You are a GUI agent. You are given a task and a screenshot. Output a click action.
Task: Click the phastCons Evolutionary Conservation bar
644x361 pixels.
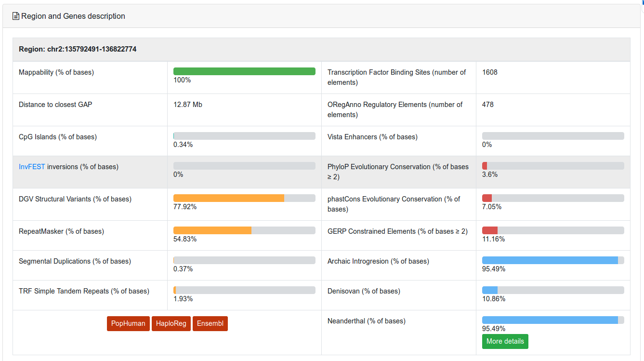pos(552,198)
